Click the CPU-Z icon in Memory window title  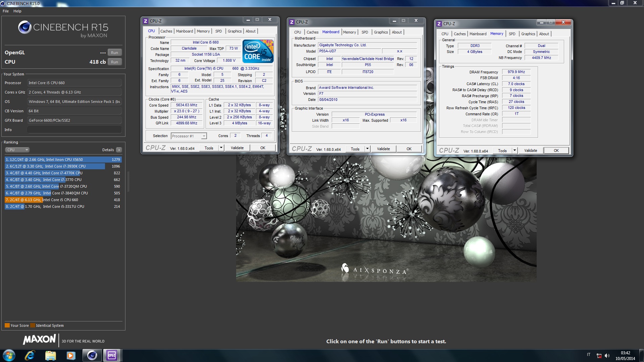439,24
